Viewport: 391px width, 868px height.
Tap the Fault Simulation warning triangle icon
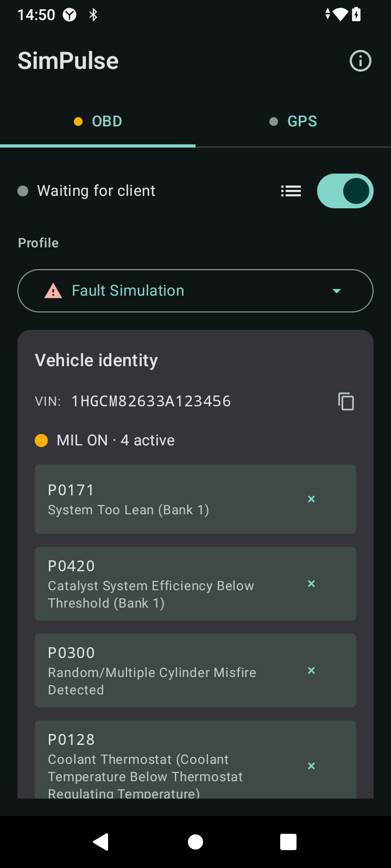tap(53, 291)
